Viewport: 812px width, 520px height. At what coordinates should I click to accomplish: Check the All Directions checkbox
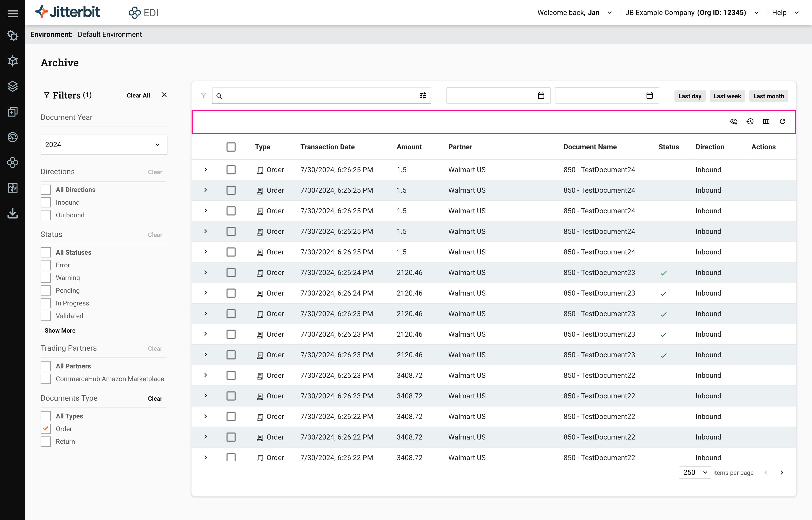(x=45, y=190)
